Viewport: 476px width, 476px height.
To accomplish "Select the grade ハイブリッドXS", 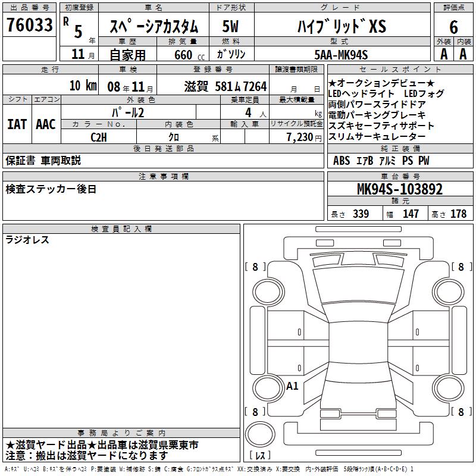I will (342, 26).
